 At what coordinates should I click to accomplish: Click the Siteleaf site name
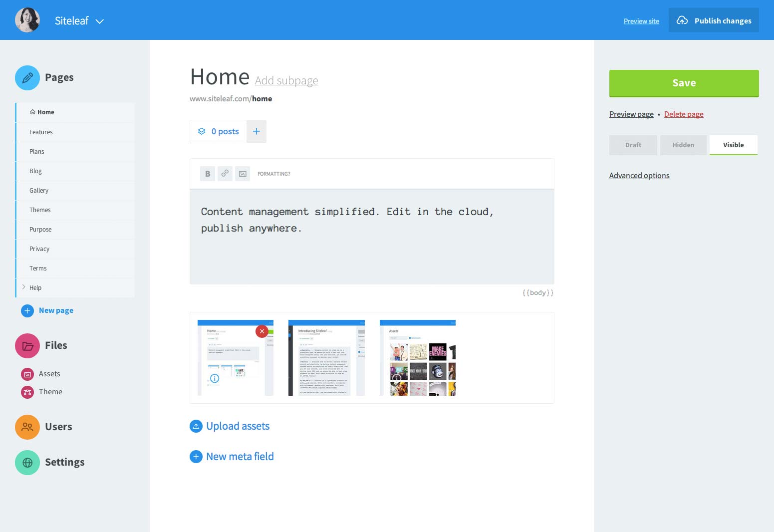click(x=71, y=20)
